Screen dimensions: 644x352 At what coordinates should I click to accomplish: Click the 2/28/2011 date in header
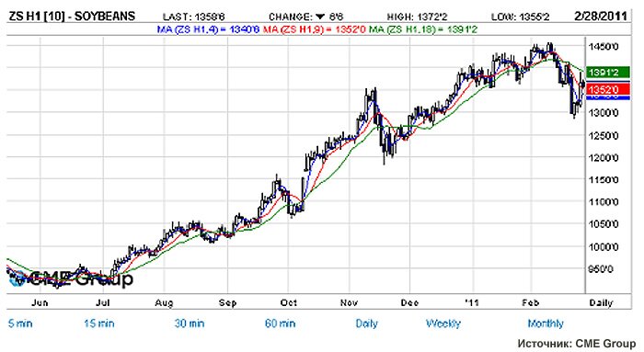point(601,17)
